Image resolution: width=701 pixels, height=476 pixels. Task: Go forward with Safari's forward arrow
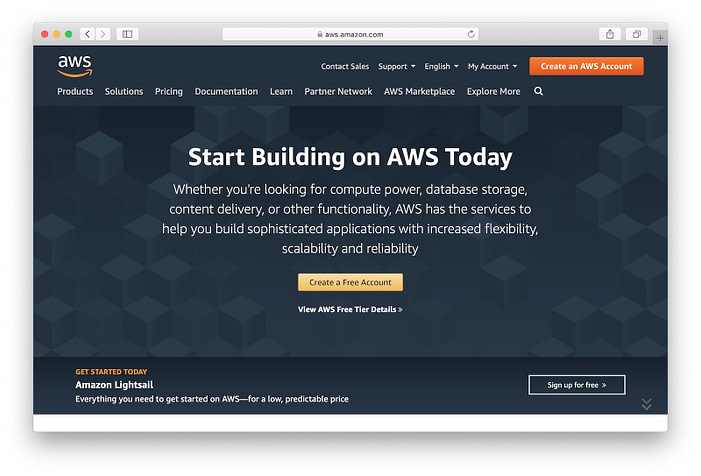click(103, 34)
